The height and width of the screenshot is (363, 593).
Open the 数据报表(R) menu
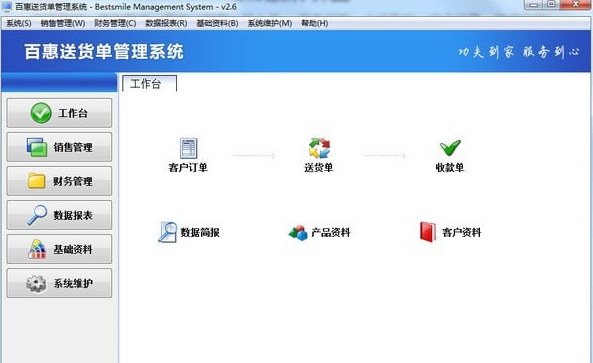[166, 23]
